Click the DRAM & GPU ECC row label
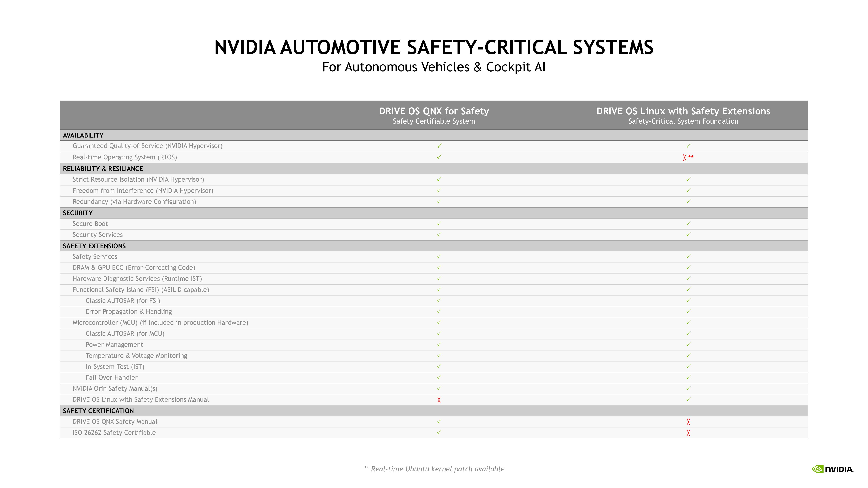868x488 pixels. click(134, 268)
